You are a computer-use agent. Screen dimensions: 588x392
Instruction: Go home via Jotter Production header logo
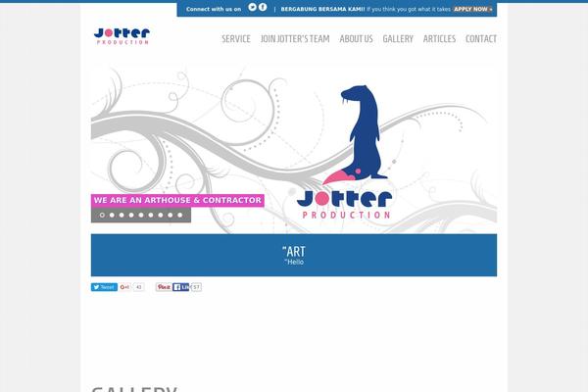(122, 36)
